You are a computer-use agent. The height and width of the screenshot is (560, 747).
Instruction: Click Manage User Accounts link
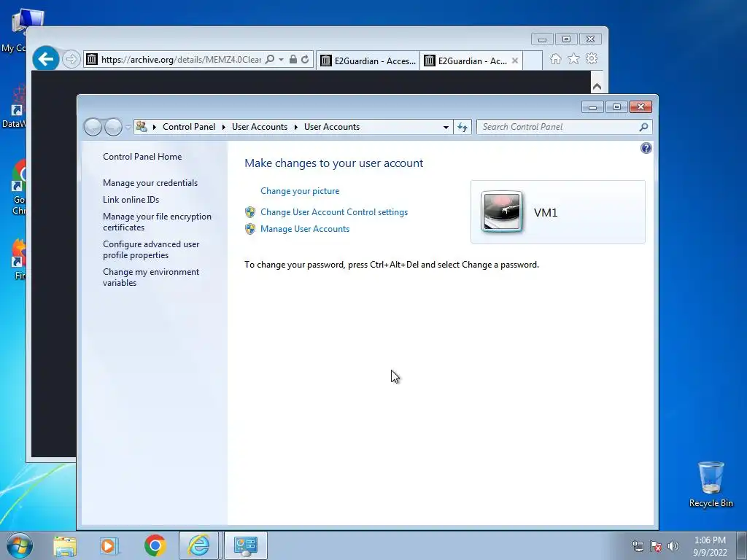pyautogui.click(x=305, y=229)
